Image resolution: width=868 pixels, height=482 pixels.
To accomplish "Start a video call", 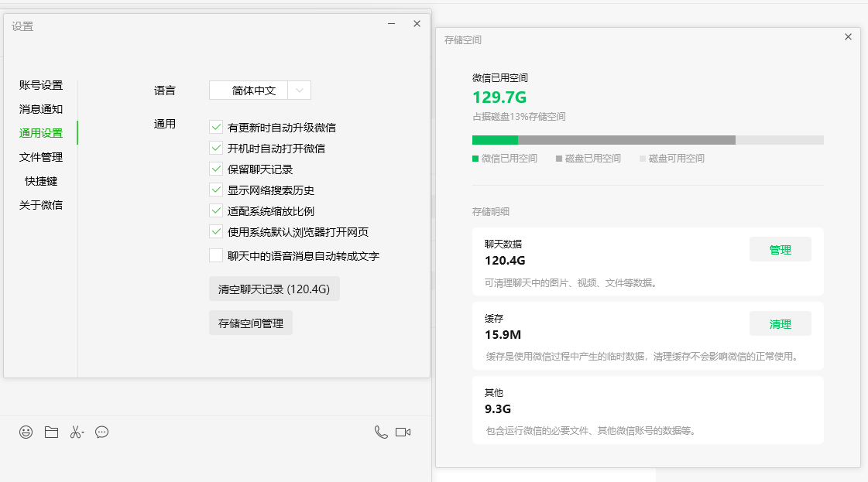I will (403, 432).
